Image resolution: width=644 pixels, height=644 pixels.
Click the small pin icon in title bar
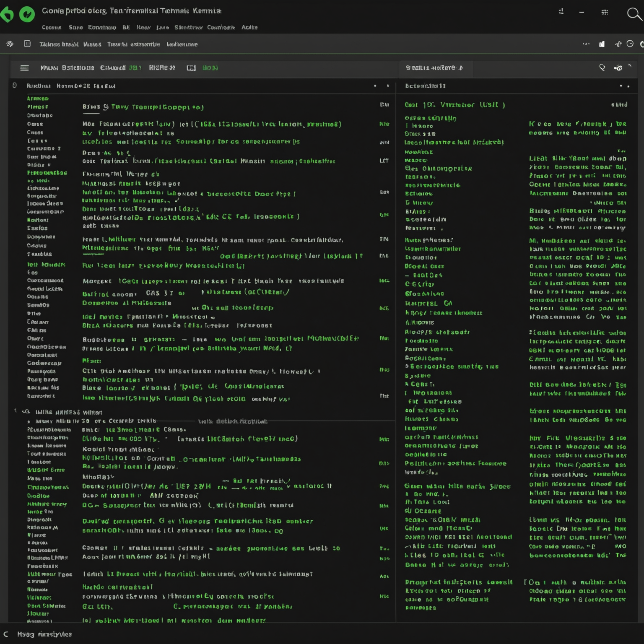click(561, 12)
